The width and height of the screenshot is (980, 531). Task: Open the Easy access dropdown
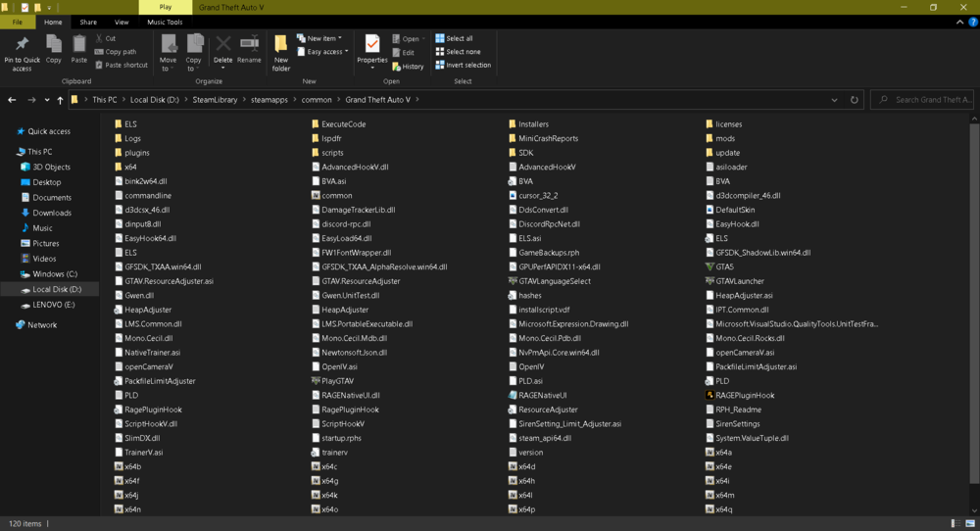click(322, 52)
